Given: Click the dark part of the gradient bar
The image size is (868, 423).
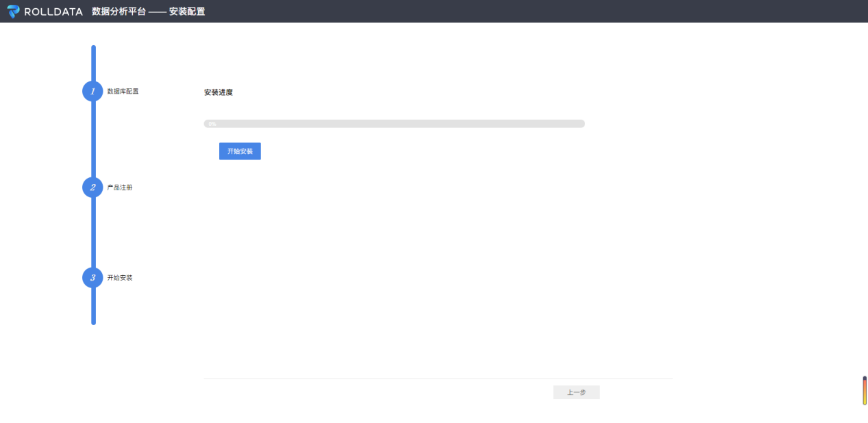Looking at the screenshot, I should pos(865,379).
